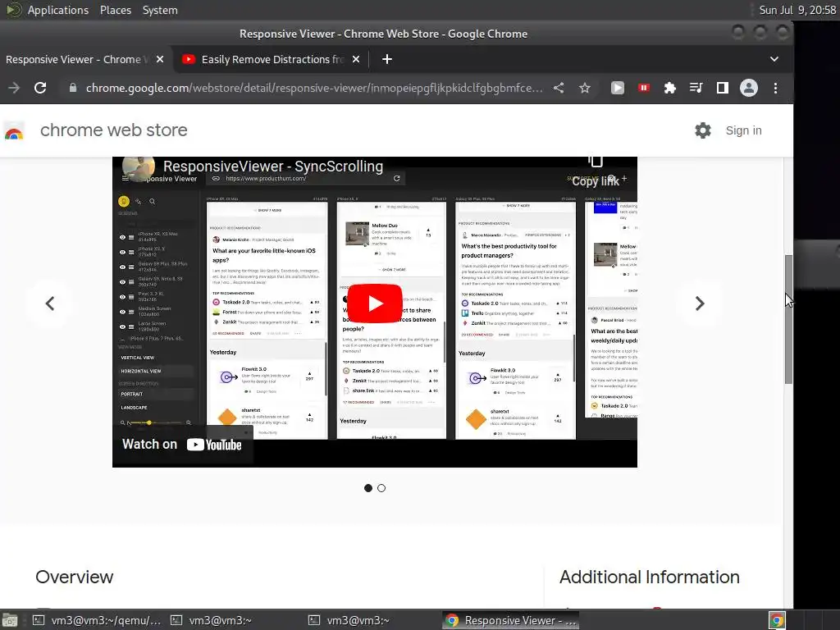Close the Responsive Viewer tab

pos(160,59)
